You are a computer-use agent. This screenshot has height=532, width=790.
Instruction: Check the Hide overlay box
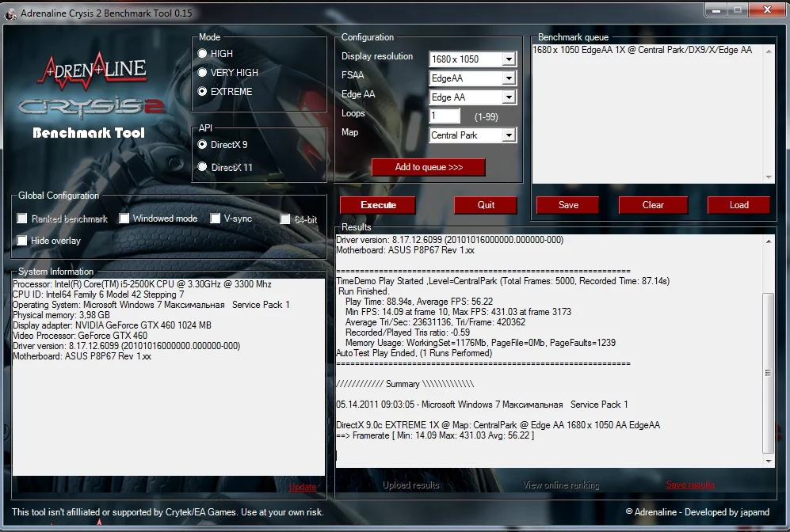tap(21, 241)
